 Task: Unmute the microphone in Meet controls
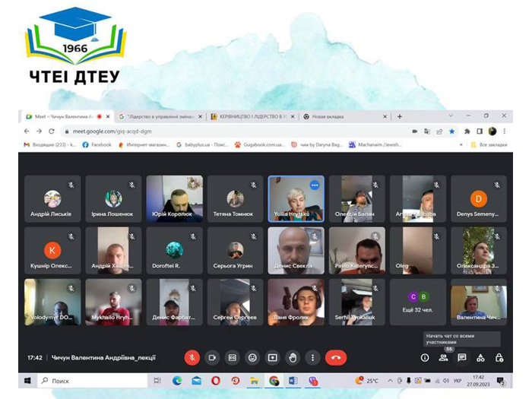pos(192,358)
